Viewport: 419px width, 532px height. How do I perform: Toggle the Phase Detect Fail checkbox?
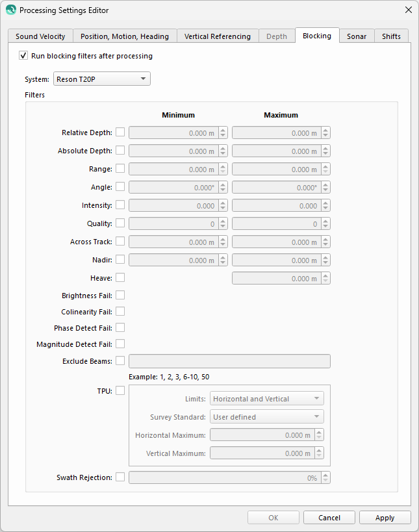[x=120, y=328]
